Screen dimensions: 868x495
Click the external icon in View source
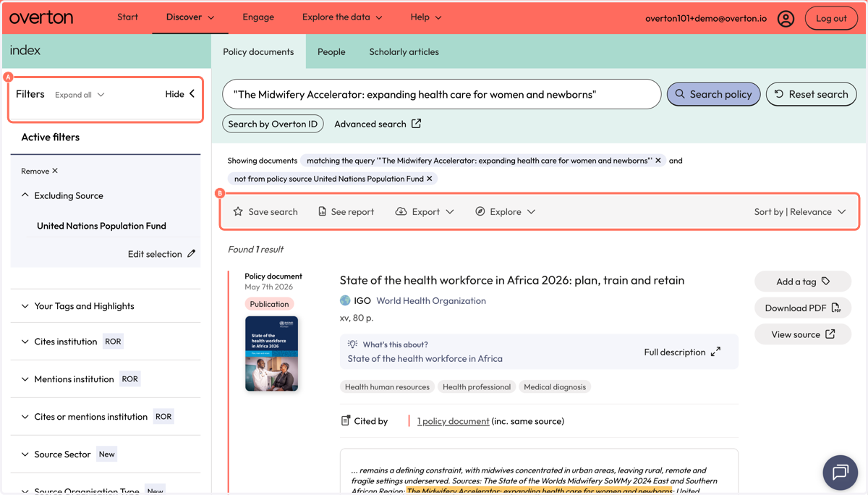point(830,334)
